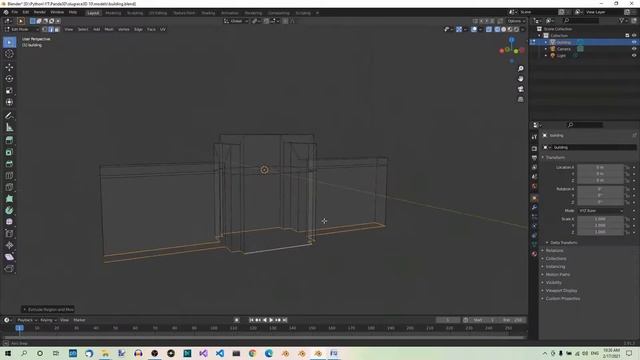Select the Edge Slide tool
The width and height of the screenshot is (640, 360).
9,233
